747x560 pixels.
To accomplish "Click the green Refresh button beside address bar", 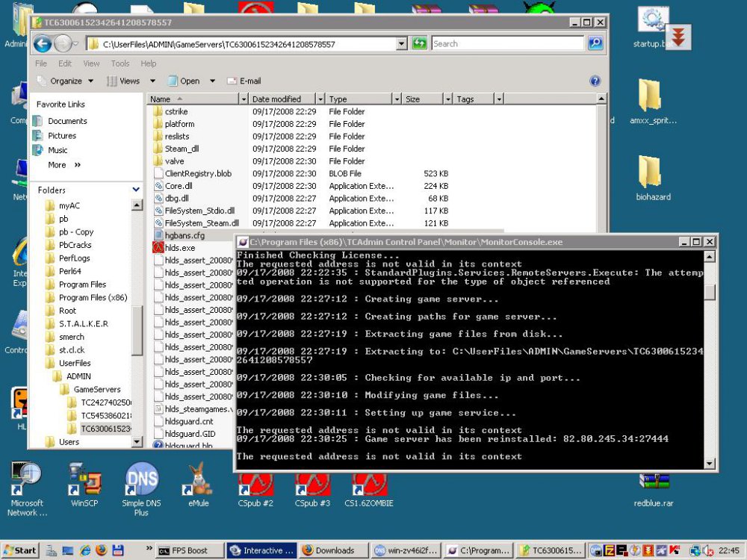I will coord(420,44).
